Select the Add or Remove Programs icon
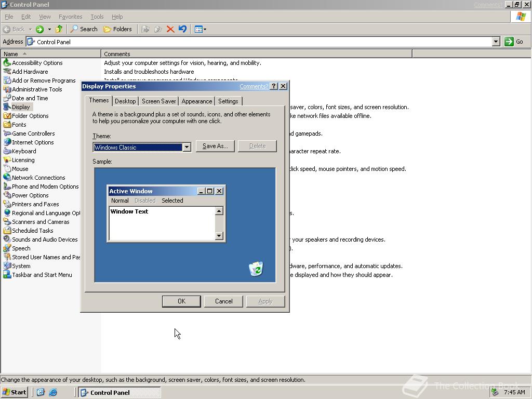The image size is (532, 399). (7, 80)
